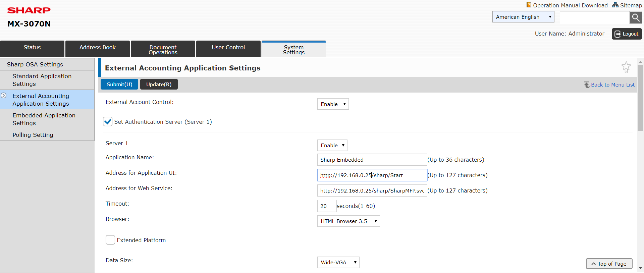644x273 pixels.
Task: Follow the Back to Menu List link
Action: tap(613, 85)
